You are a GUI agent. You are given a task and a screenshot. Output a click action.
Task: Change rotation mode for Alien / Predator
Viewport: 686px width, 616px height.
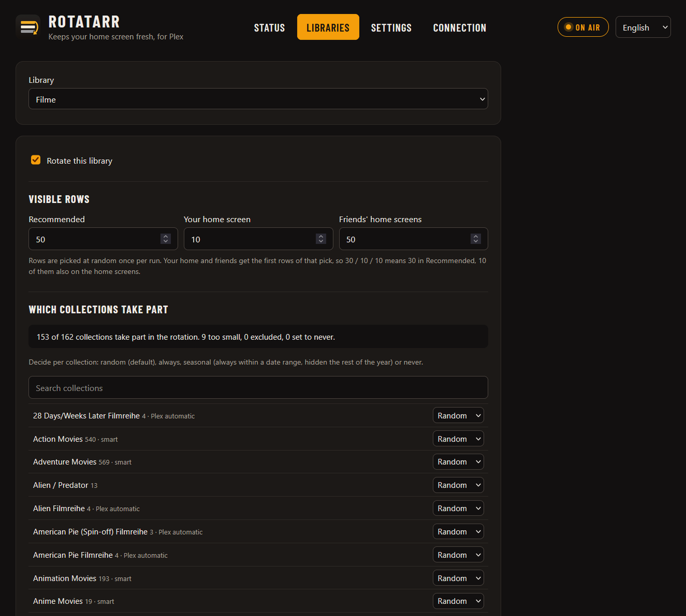click(x=458, y=485)
